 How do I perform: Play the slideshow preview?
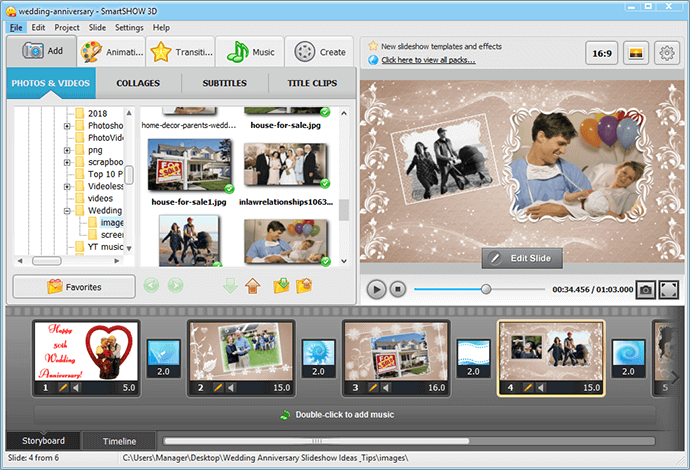(x=376, y=289)
